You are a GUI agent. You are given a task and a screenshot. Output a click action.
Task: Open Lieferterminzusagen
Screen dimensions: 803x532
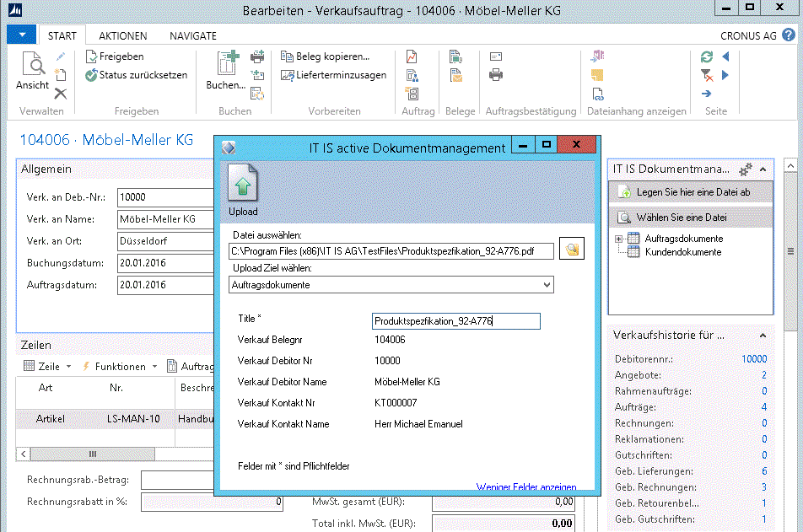(x=333, y=75)
